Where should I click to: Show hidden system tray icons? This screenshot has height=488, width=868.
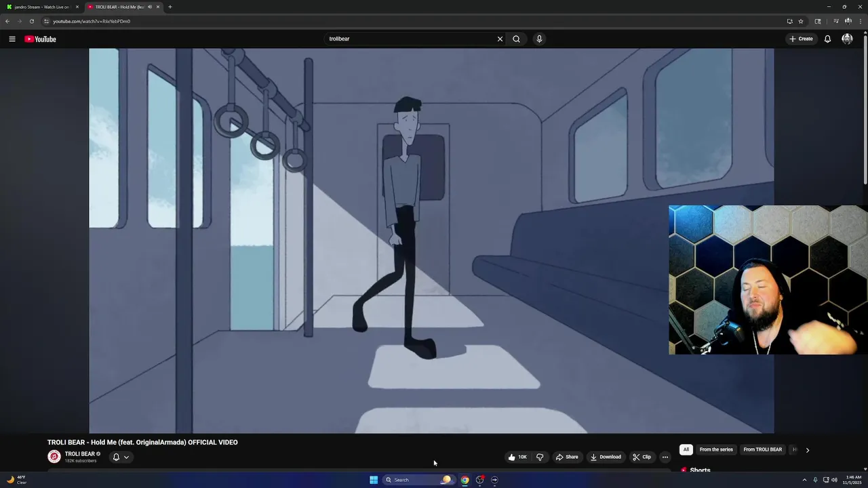click(805, 480)
